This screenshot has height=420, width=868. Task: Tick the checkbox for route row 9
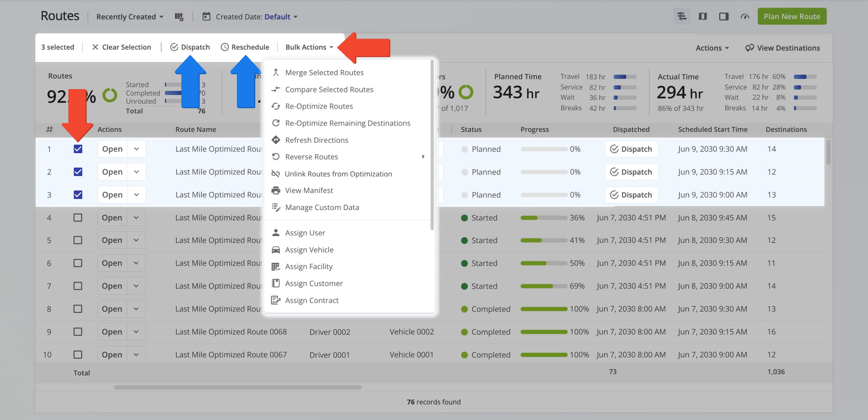tap(78, 332)
